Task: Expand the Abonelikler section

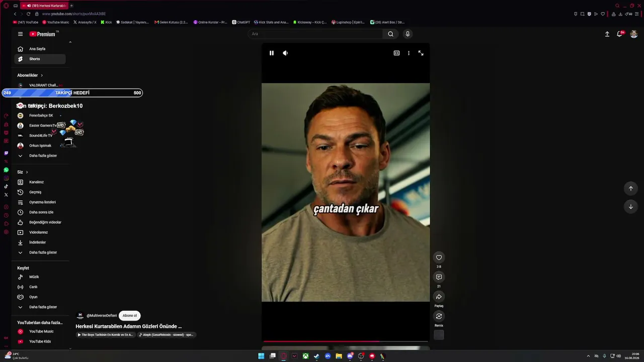Action: (30, 75)
